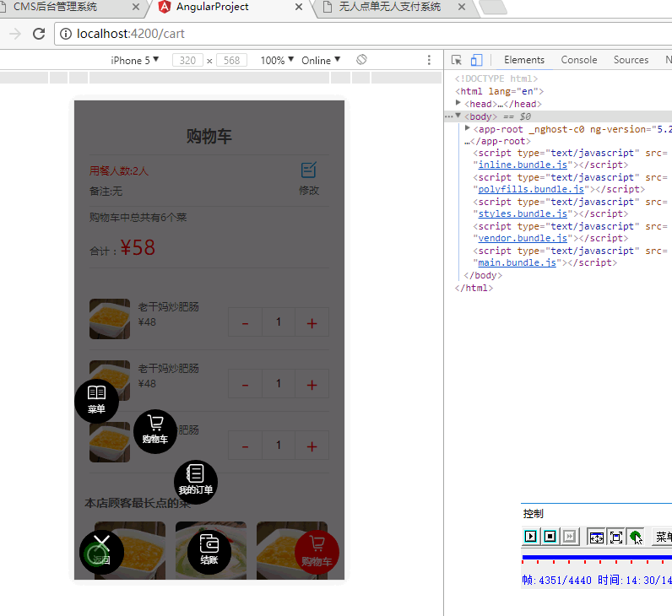
Task: Increase quantity of third cart item
Action: tap(312, 446)
